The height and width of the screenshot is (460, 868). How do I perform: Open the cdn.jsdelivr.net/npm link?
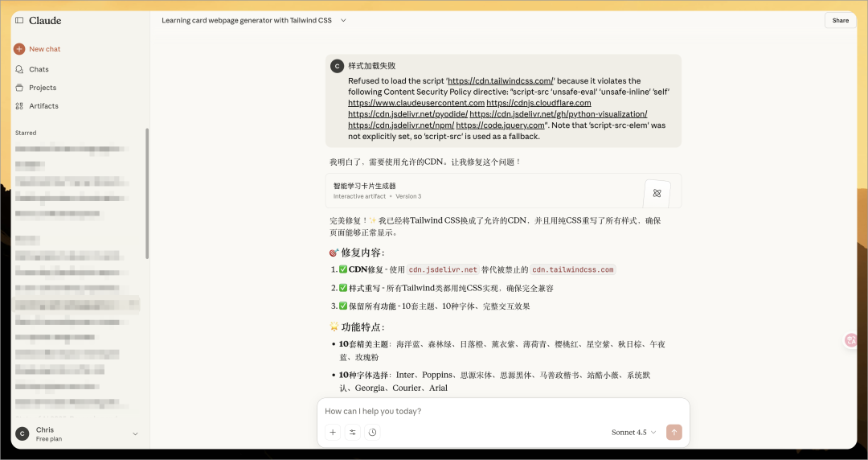click(x=401, y=125)
